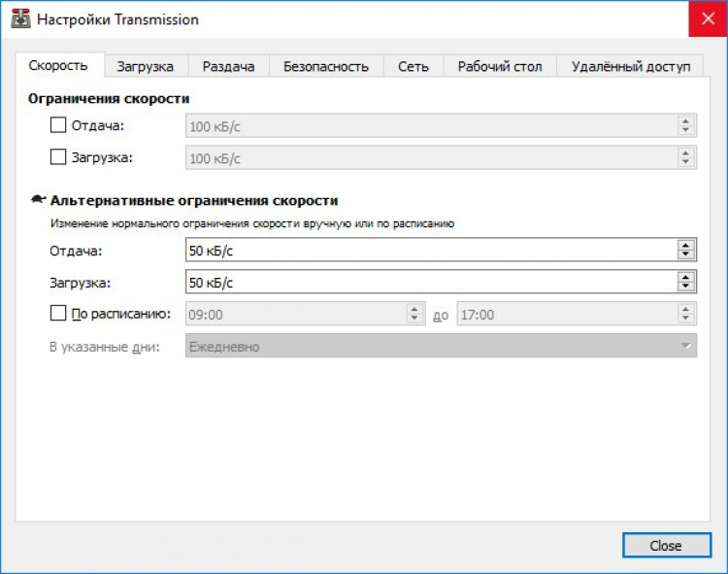Click the Close button
The height and width of the screenshot is (574, 728).
coord(666,545)
